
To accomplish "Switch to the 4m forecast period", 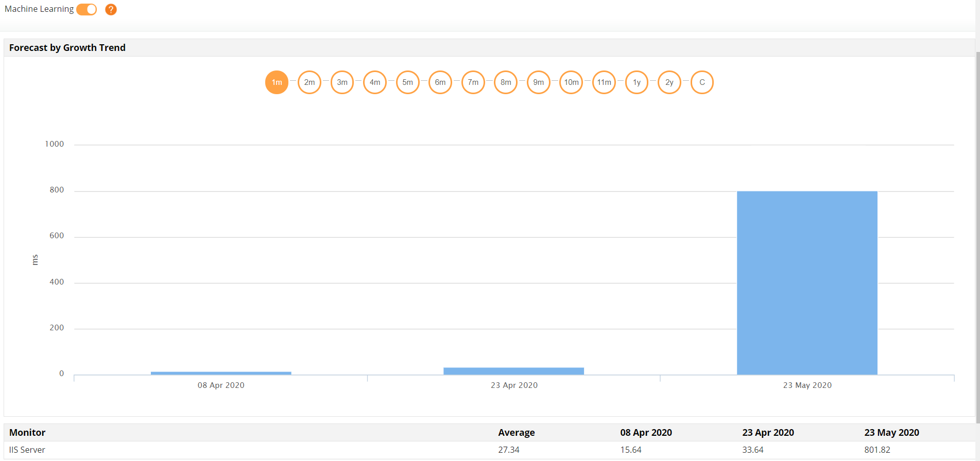I will [375, 82].
